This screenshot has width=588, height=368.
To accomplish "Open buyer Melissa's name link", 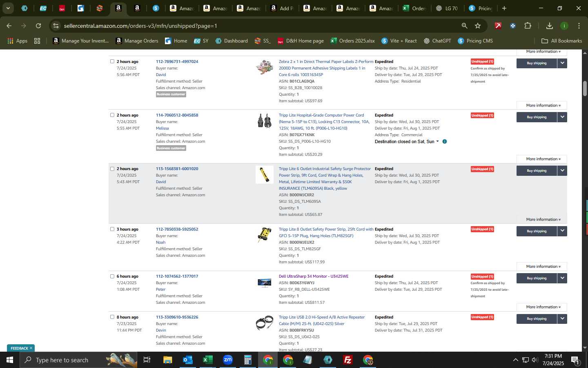I will [162, 128].
